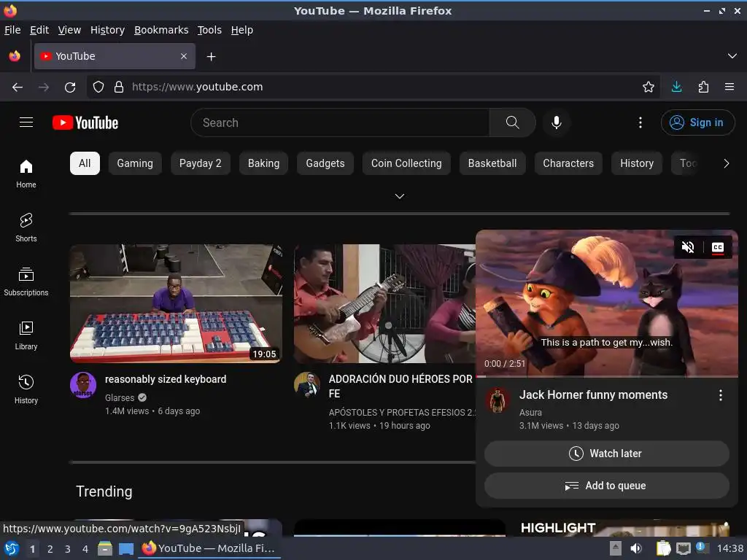
Task: Open Glarses channel avatar
Action: point(83,385)
